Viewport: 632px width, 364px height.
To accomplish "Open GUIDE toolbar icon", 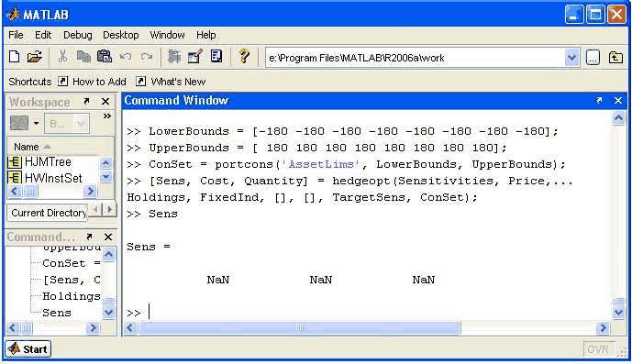I will (195, 57).
